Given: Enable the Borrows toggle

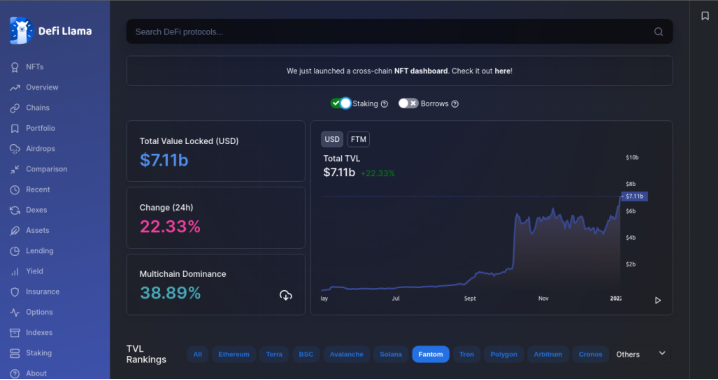Looking at the screenshot, I should coord(408,103).
